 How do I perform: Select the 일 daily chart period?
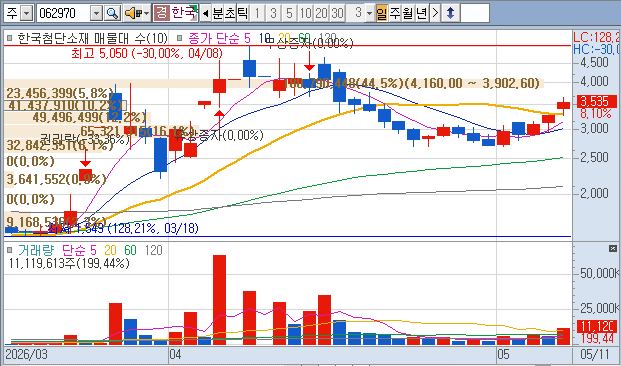pyautogui.click(x=382, y=13)
